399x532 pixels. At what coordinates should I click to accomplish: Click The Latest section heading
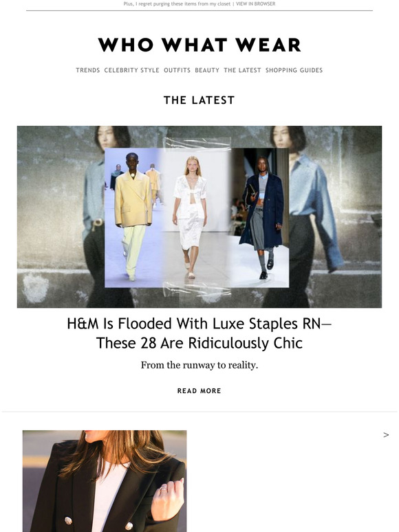(199, 100)
